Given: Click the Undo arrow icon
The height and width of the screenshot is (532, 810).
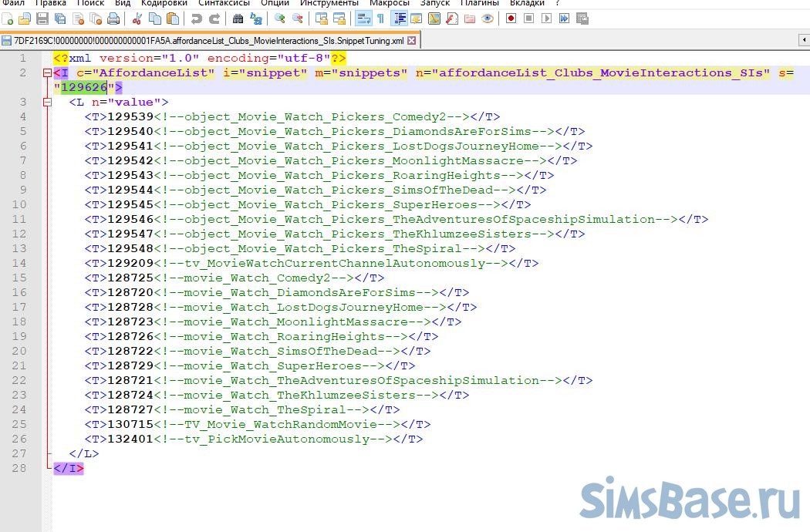Looking at the screenshot, I should click(197, 18).
